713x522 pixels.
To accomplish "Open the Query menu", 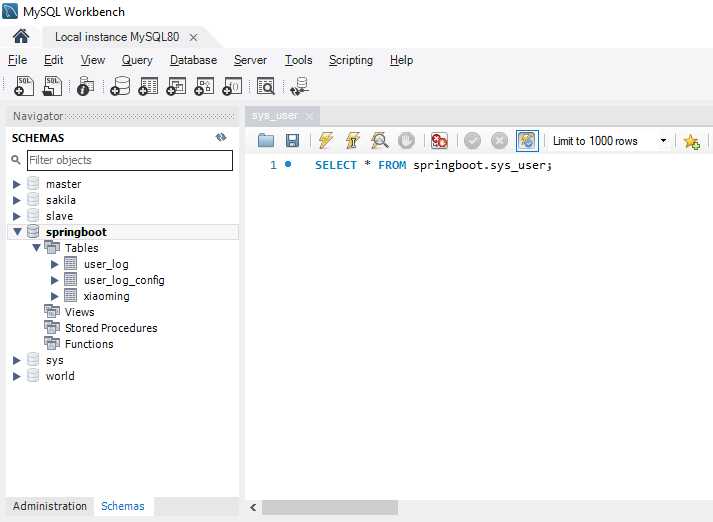I will [x=137, y=60].
